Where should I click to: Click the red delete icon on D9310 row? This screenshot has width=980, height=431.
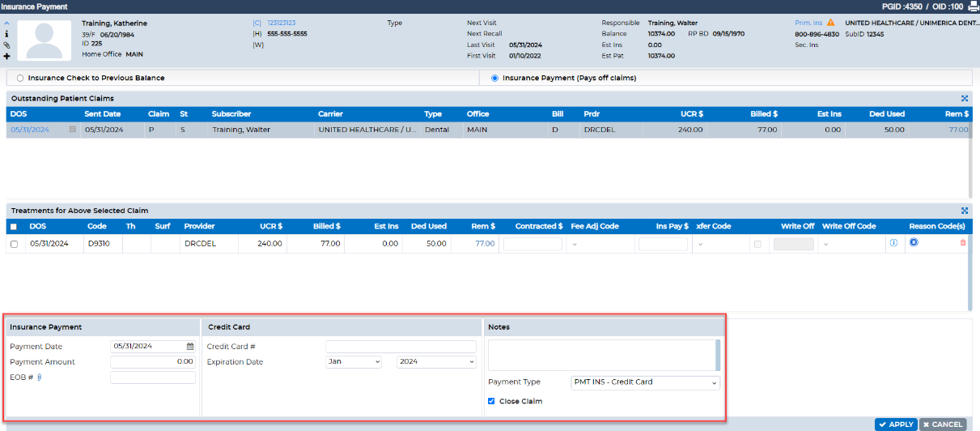[962, 243]
